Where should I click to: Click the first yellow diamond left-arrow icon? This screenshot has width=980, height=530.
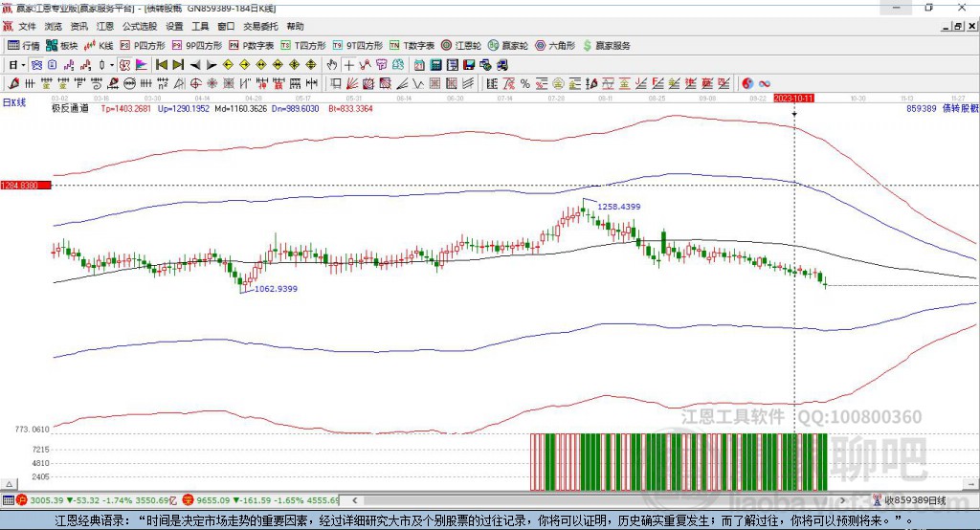[x=228, y=65]
